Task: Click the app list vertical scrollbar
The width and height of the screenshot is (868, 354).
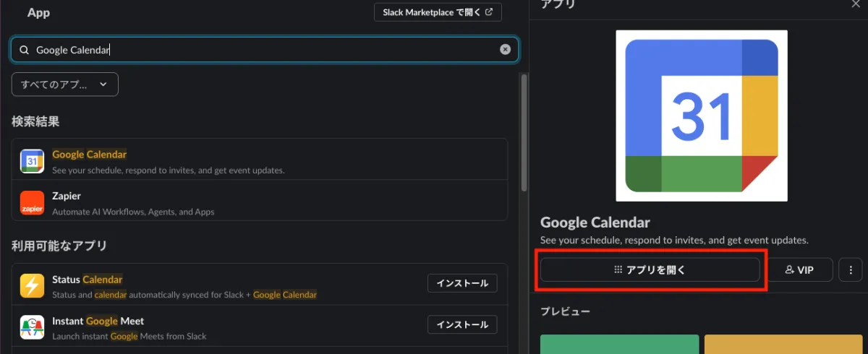Action: click(524, 131)
